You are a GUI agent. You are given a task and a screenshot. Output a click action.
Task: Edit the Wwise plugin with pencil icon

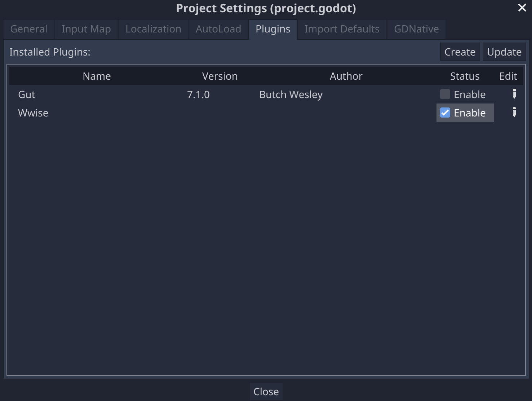(514, 113)
